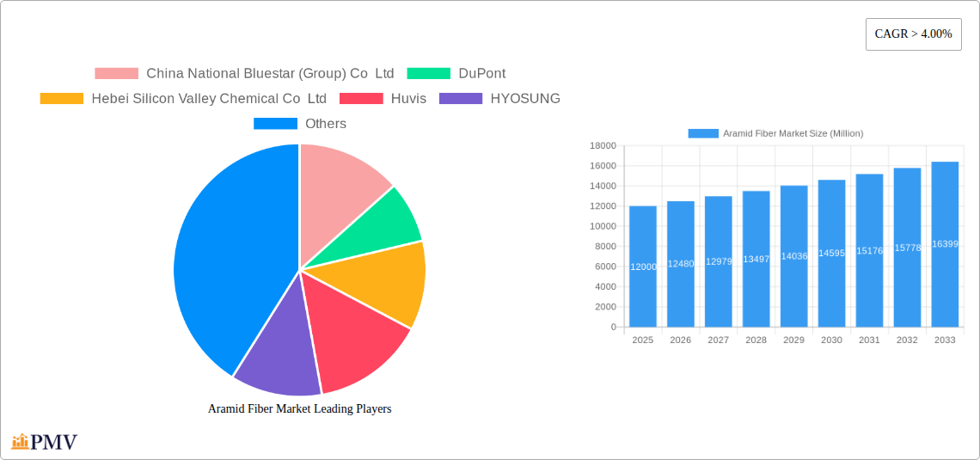
Task: Click the CAGR > 4.00% box
Action: click(913, 34)
